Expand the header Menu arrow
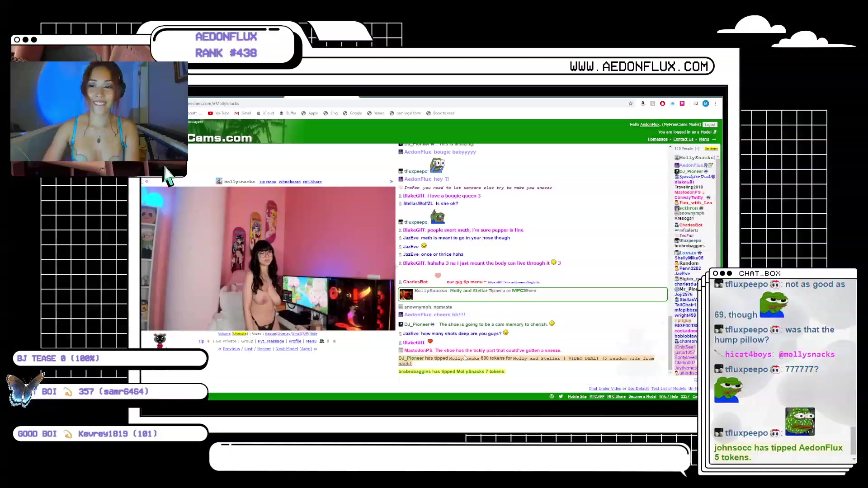Viewport: 868px width, 488px height. click(x=714, y=139)
